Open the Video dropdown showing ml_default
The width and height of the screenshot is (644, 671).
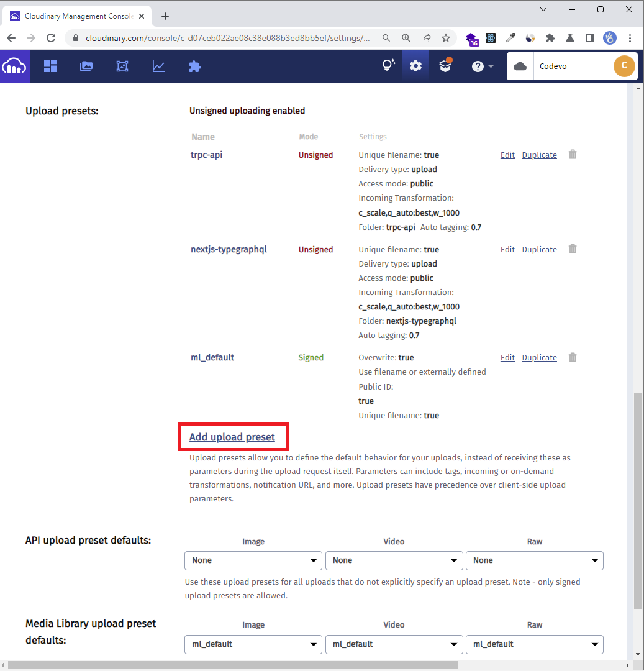coord(394,644)
